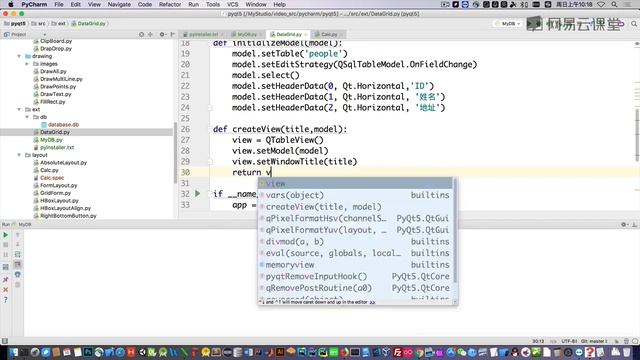
Task: Click the Project tool window label
Action: pos(18,35)
